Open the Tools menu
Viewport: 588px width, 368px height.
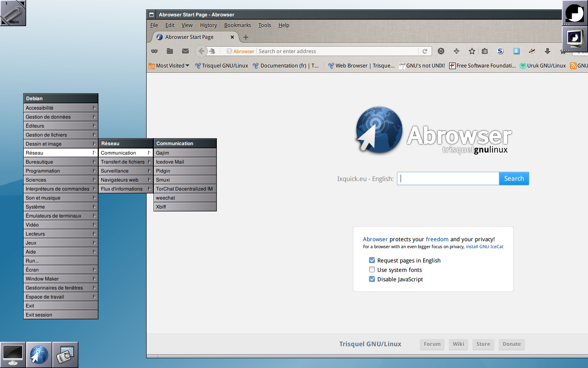click(265, 25)
